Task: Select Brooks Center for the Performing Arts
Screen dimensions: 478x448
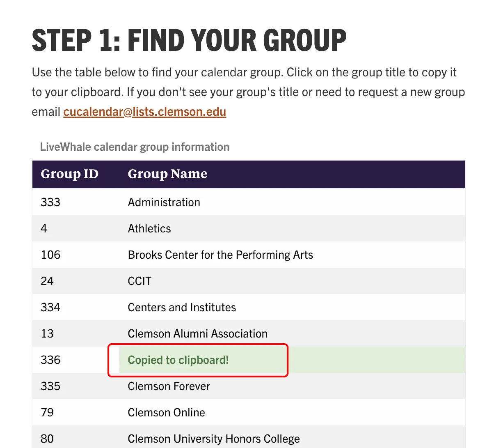Action: [220, 255]
